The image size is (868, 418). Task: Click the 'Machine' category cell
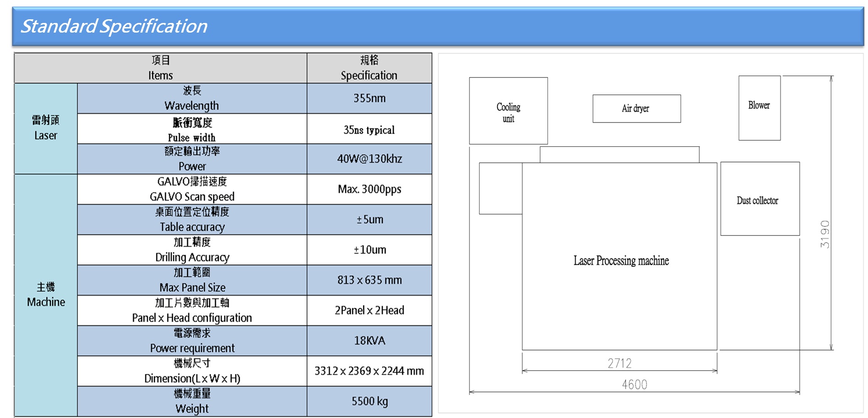click(46, 295)
